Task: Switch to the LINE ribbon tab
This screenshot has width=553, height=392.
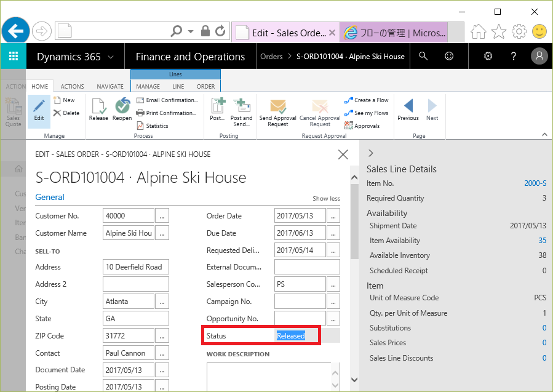Action: (178, 86)
